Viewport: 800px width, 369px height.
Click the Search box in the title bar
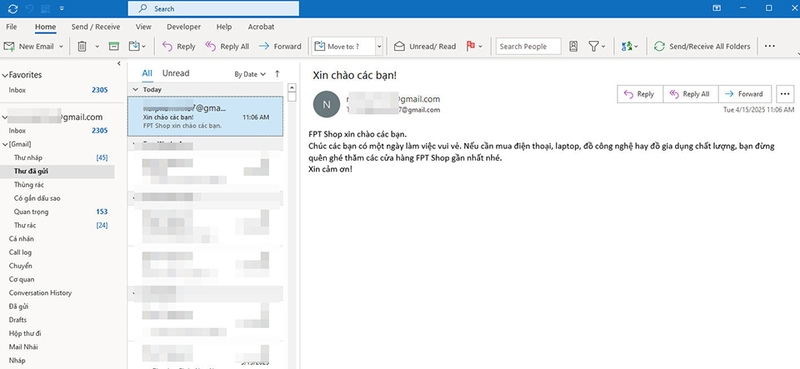(x=213, y=9)
